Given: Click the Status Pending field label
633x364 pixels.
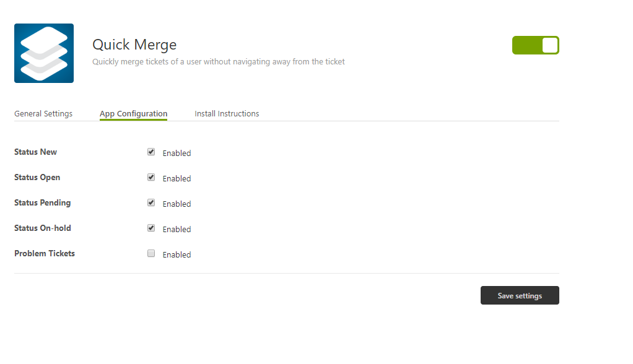Looking at the screenshot, I should 42,203.
